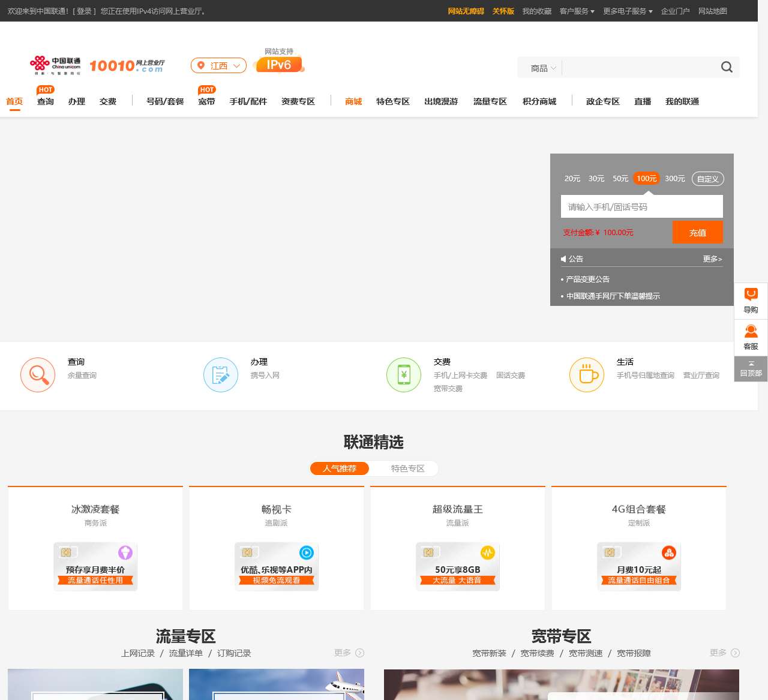
Task: Open the 流量专区 navigation item
Action: (490, 101)
